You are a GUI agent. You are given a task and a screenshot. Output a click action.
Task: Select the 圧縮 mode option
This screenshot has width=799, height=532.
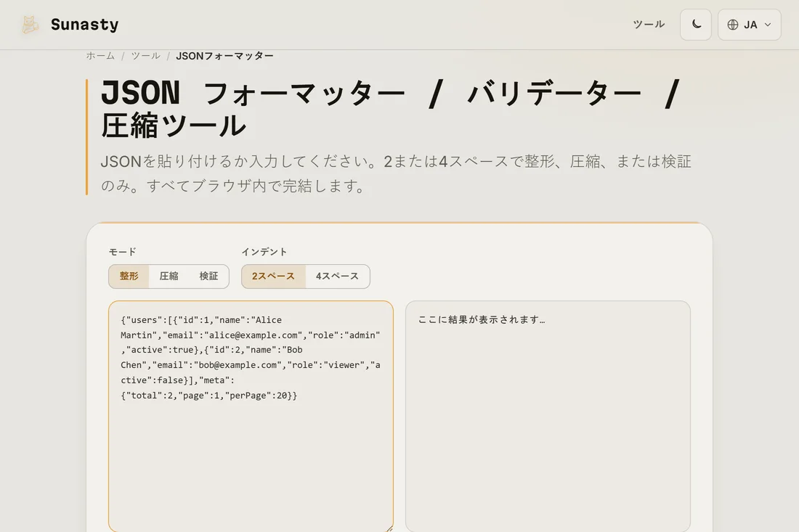click(x=169, y=276)
